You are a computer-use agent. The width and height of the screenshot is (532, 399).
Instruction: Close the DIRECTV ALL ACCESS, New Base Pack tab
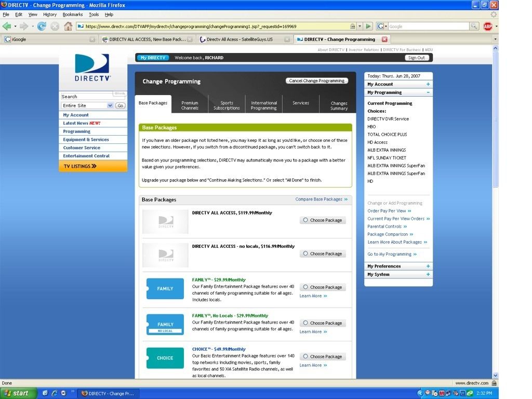coord(190,39)
